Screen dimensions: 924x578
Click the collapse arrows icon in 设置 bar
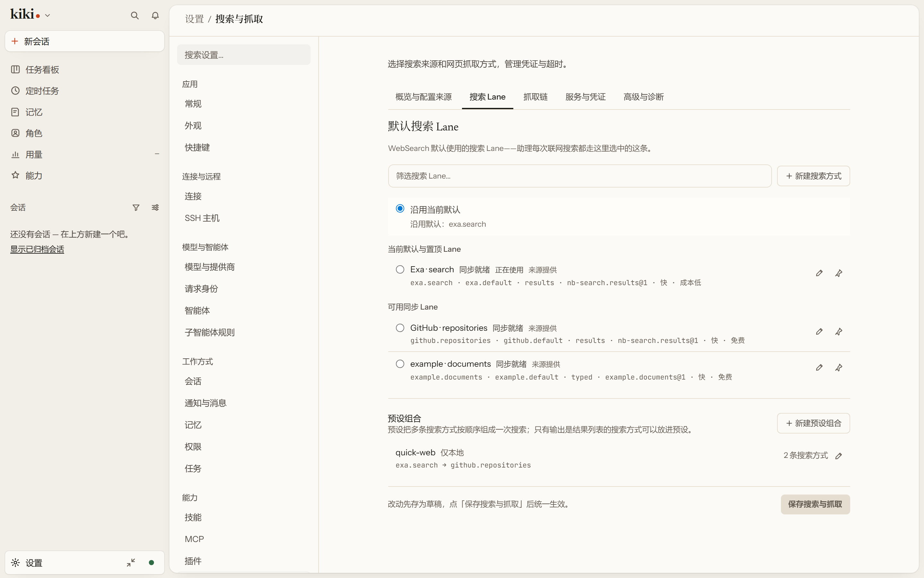(x=131, y=562)
